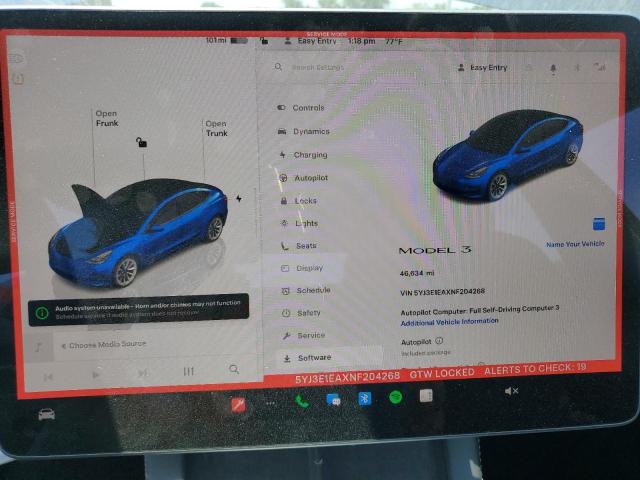The height and width of the screenshot is (480, 640).
Task: Tap Open Frunk on the car view
Action: (107, 118)
